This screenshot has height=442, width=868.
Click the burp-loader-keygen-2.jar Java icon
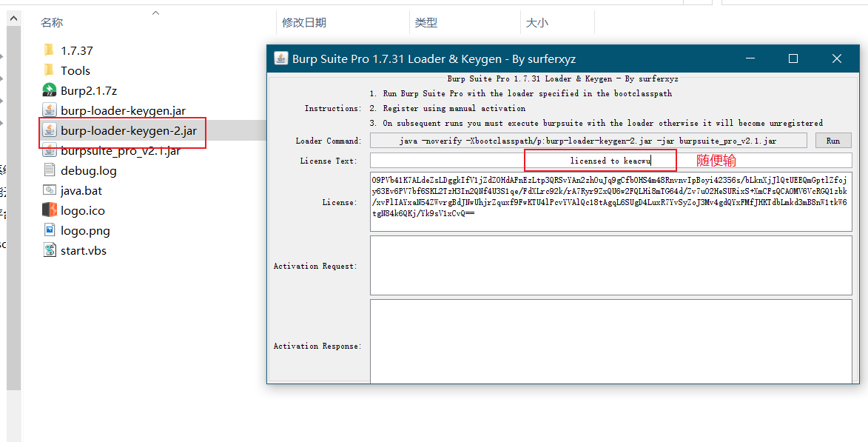50,131
